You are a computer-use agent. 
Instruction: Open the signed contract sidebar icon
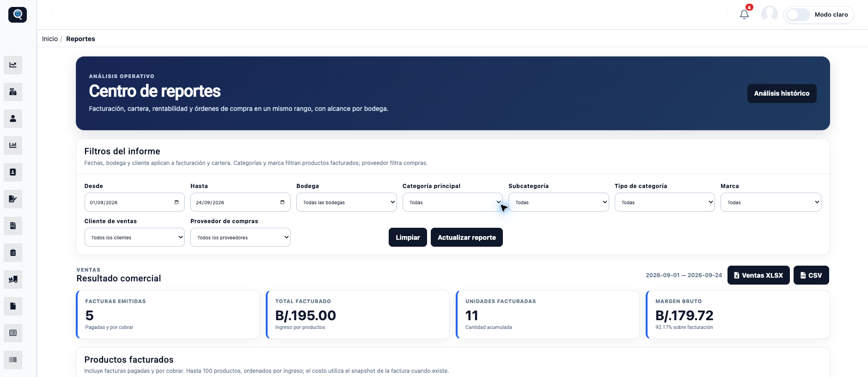pyautogui.click(x=13, y=199)
